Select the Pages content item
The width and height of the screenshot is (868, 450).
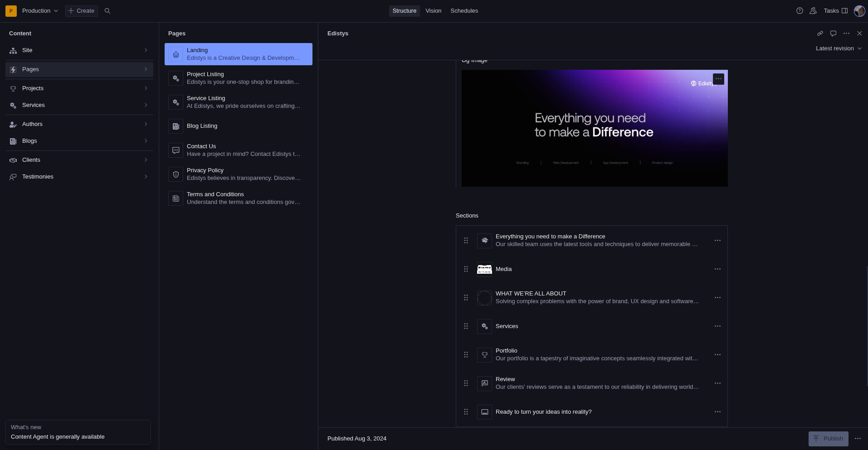79,69
